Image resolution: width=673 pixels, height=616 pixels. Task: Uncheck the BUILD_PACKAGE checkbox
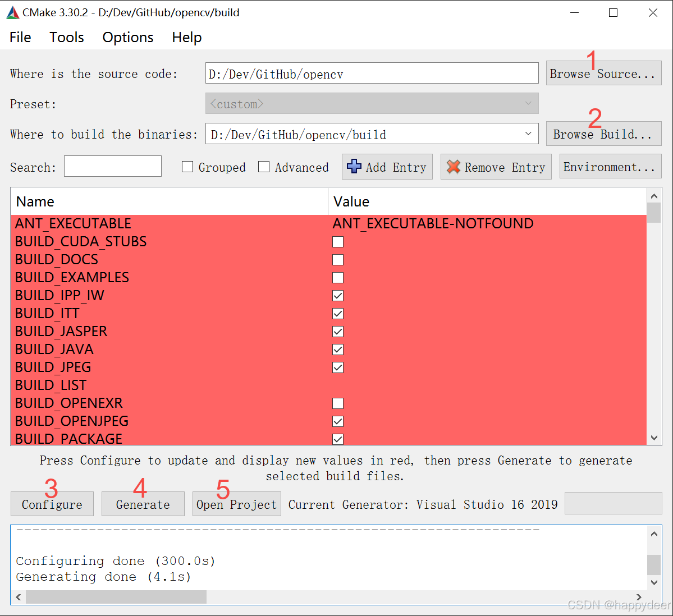(338, 439)
